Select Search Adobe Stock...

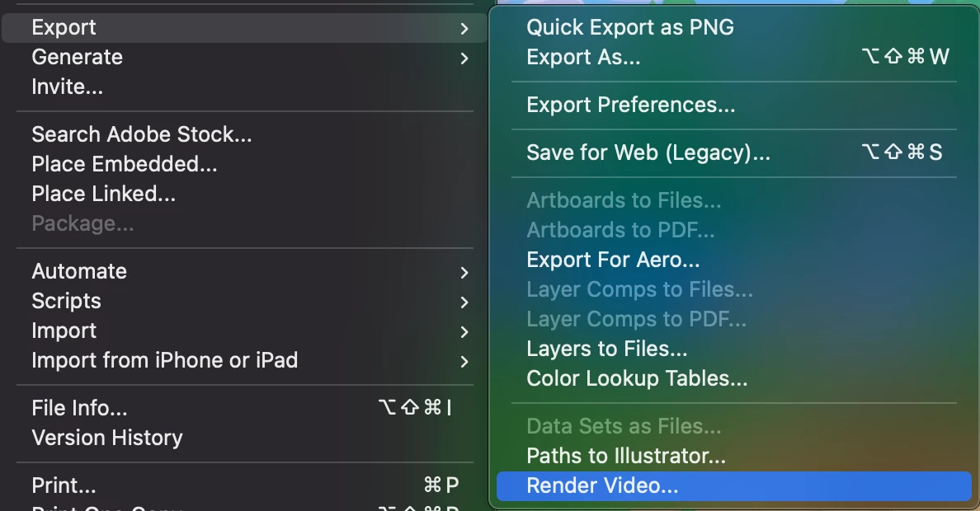(x=244, y=134)
